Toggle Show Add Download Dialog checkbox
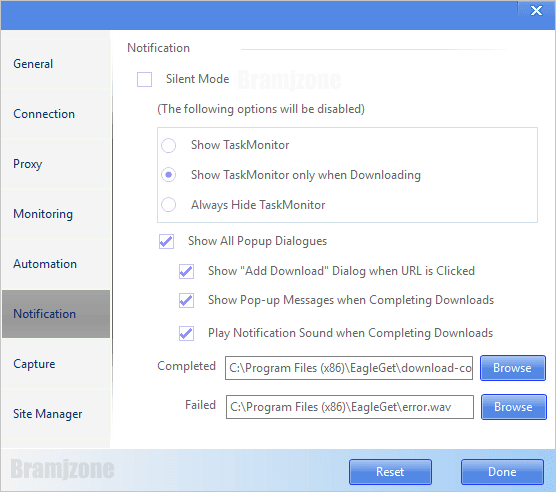 [186, 272]
